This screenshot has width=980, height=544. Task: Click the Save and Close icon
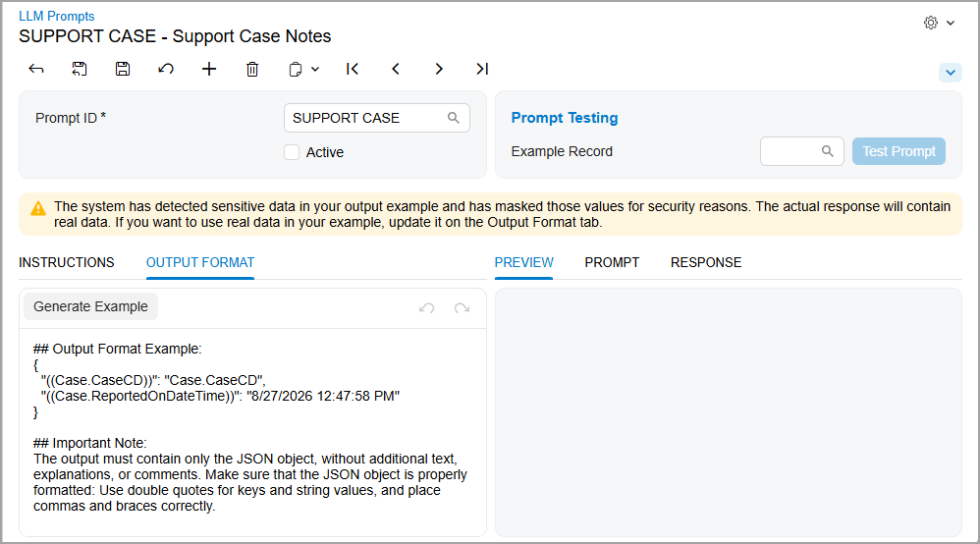(80, 69)
